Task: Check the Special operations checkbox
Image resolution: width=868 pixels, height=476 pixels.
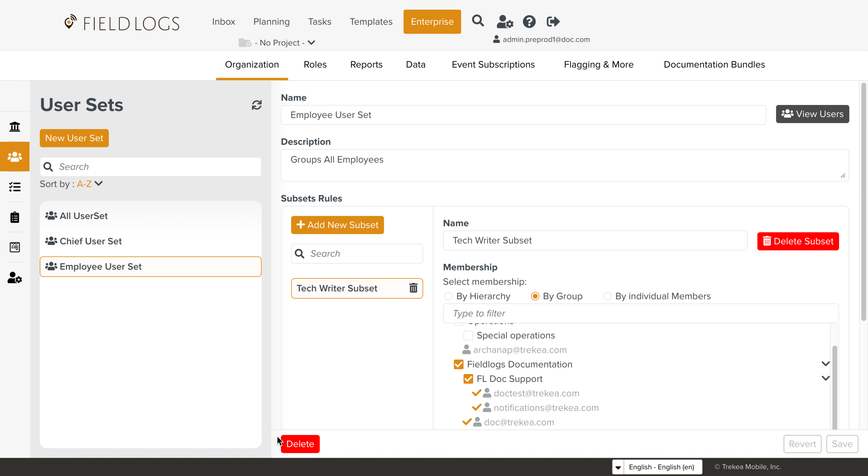Action: pyautogui.click(x=468, y=335)
